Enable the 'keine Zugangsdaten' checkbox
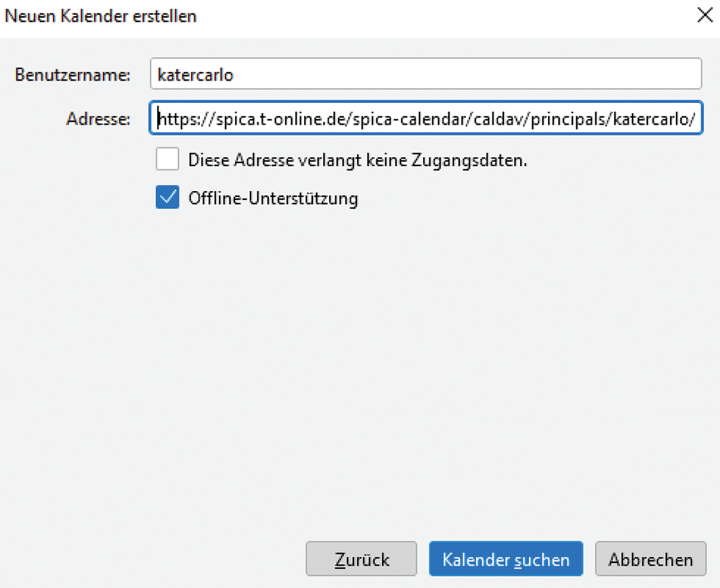720x588 pixels. point(167,160)
